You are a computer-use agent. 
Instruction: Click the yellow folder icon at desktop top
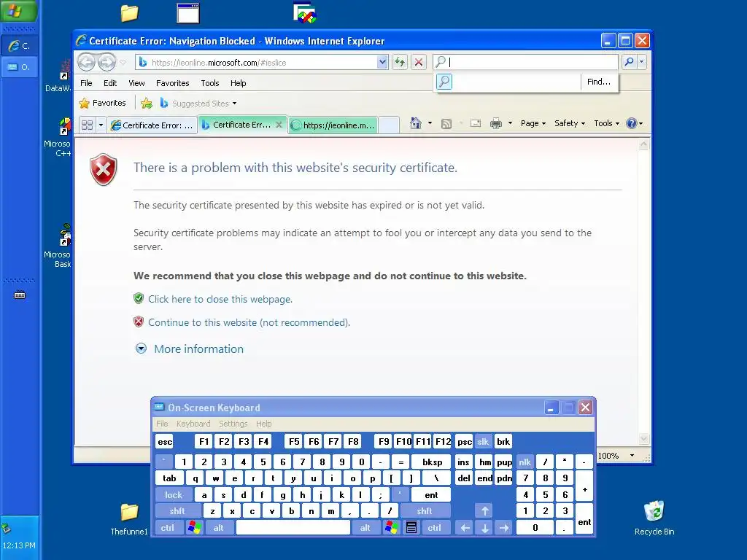tap(129, 13)
